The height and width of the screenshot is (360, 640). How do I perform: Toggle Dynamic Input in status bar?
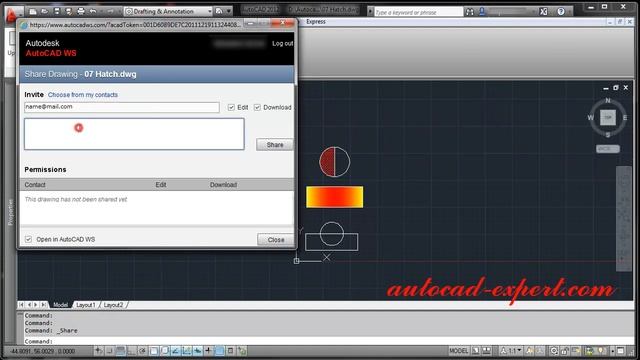click(197, 351)
